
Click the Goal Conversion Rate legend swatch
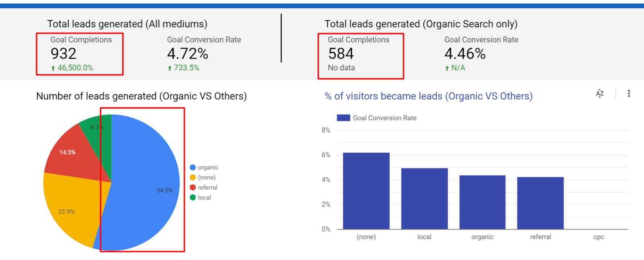(x=343, y=118)
